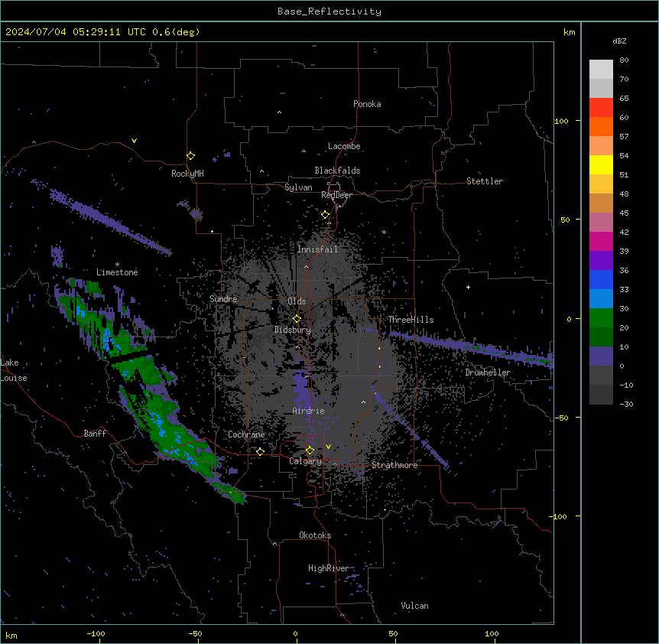The width and height of the screenshot is (659, 644).
Task: Click the Blackfalds city label
Action: tap(337, 171)
